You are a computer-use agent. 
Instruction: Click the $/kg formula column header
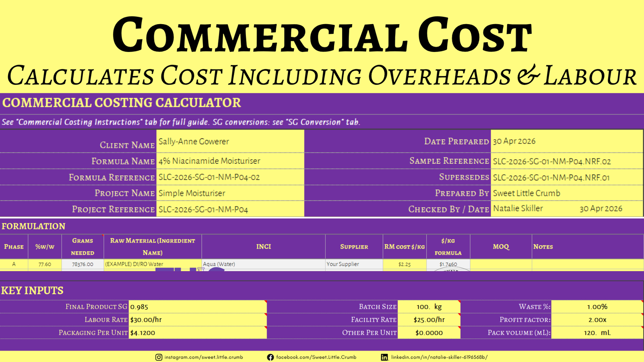pos(448,247)
